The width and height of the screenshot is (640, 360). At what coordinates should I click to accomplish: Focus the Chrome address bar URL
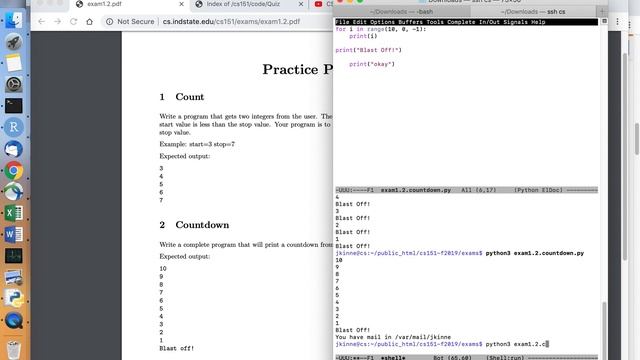pyautogui.click(x=231, y=21)
